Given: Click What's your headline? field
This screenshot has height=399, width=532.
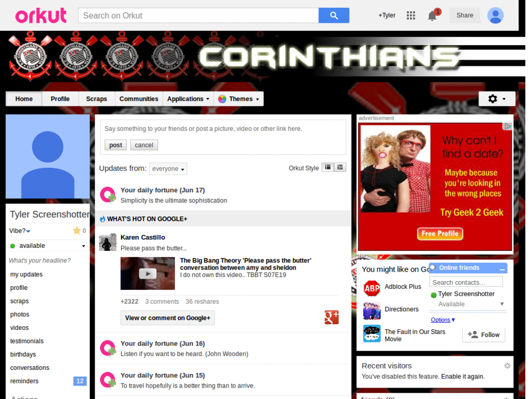Looking at the screenshot, I should [x=39, y=261].
